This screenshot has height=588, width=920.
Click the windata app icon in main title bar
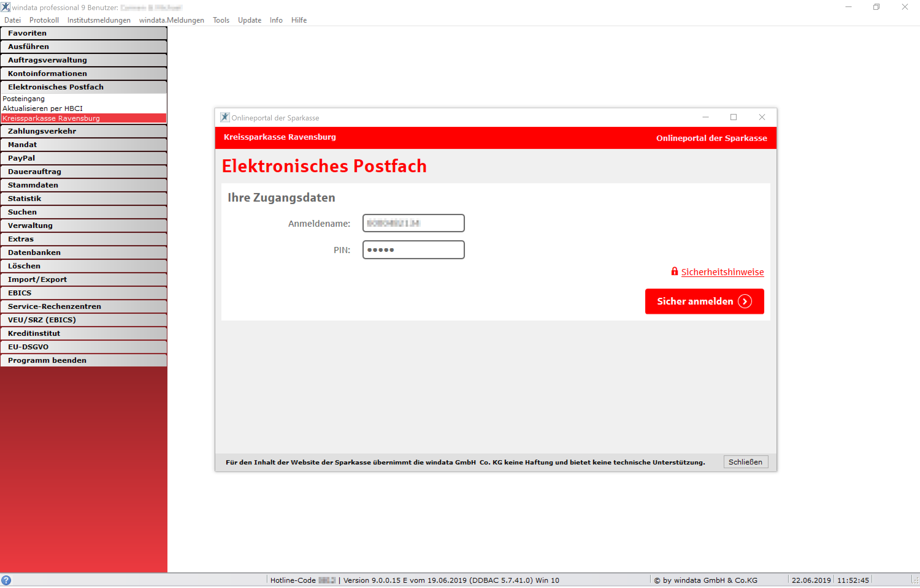[6, 7]
